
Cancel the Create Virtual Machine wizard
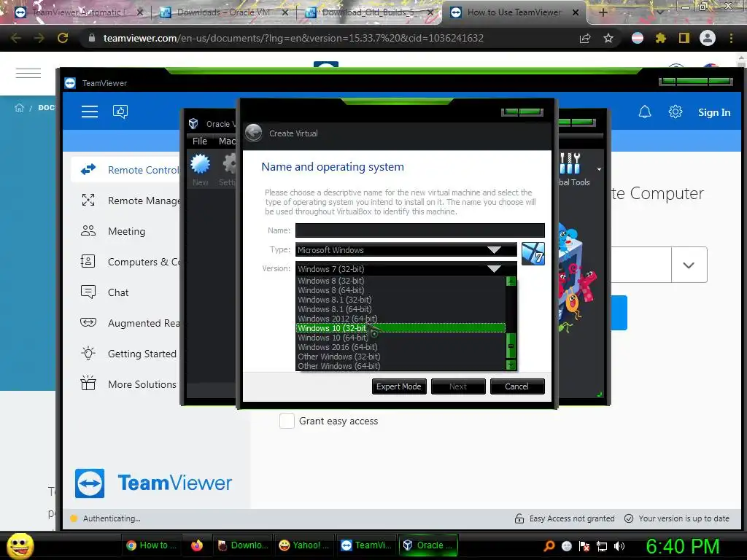point(517,386)
